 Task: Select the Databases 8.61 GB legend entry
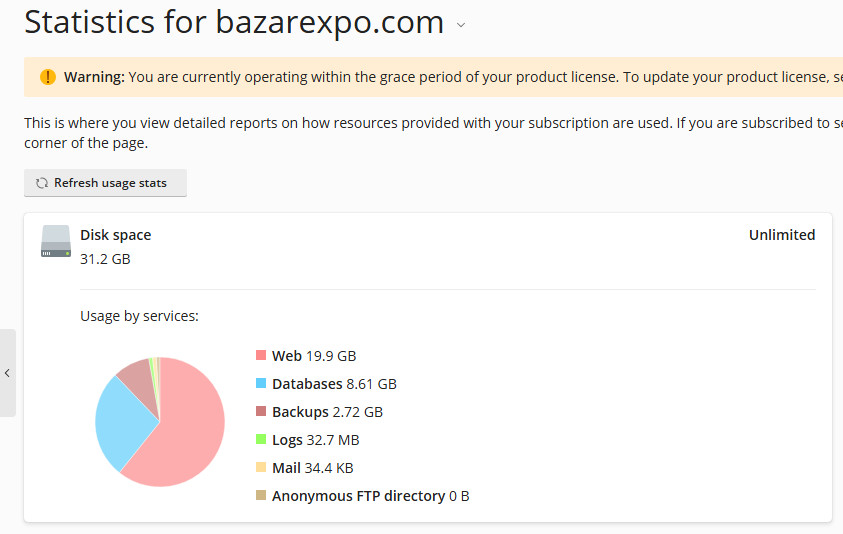click(334, 384)
